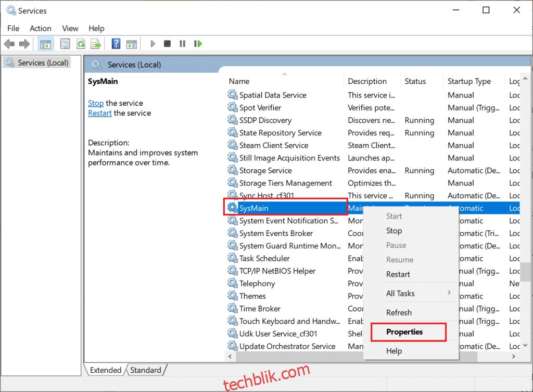Switch to the Standard tab
The height and width of the screenshot is (392, 533).
[146, 370]
